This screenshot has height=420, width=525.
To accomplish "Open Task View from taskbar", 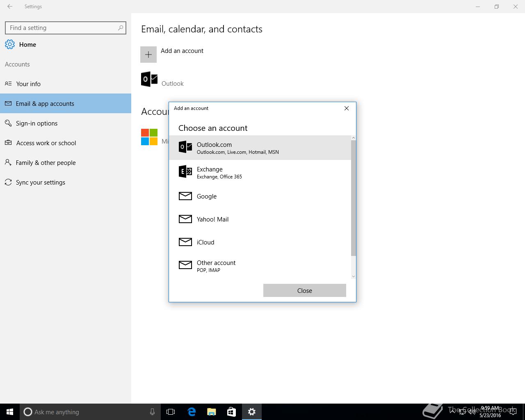I will tap(171, 412).
